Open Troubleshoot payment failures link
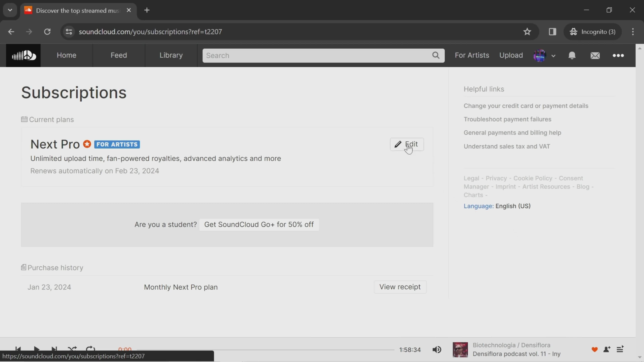Viewport: 644px width, 362px height. pos(507,119)
